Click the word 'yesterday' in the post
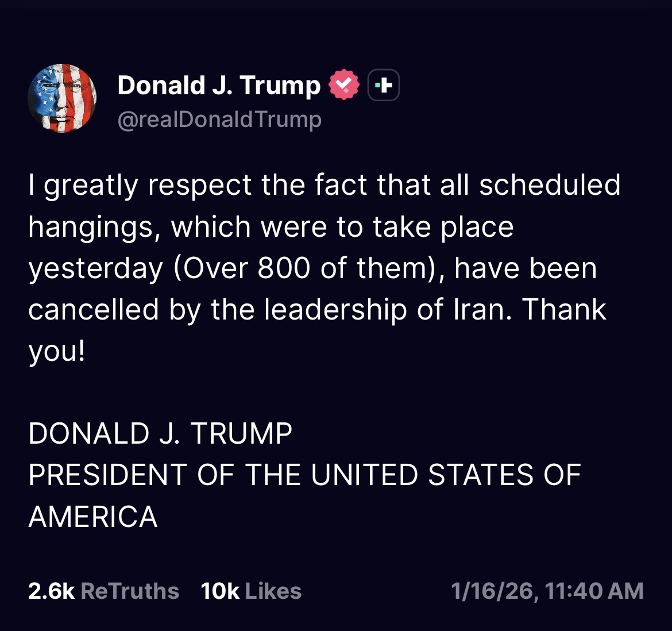Image resolution: width=672 pixels, height=631 pixels. tap(96, 268)
